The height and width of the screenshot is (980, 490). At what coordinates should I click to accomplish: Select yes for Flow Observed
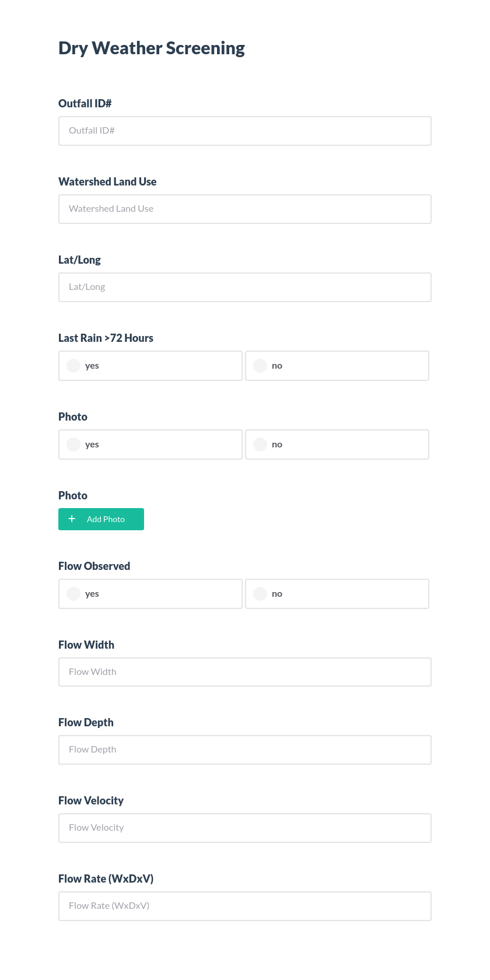click(73, 593)
